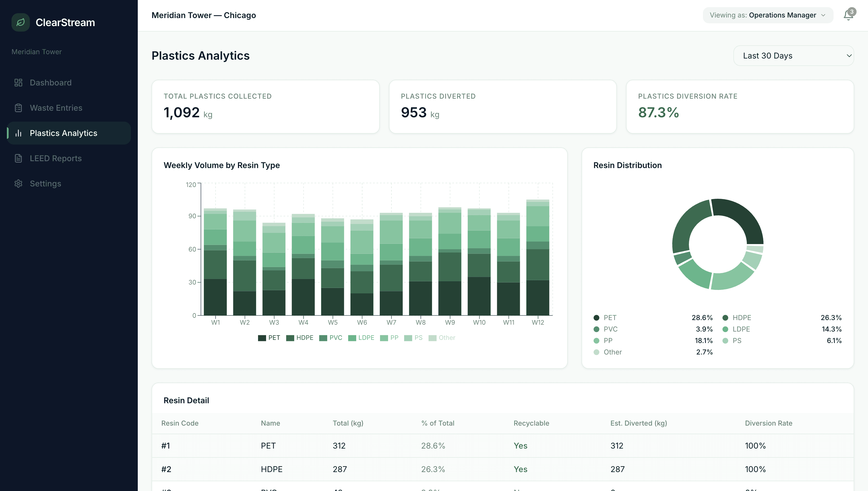Click the W12 bar in weekly chart
Screen dimensions: 868x491
click(538, 257)
